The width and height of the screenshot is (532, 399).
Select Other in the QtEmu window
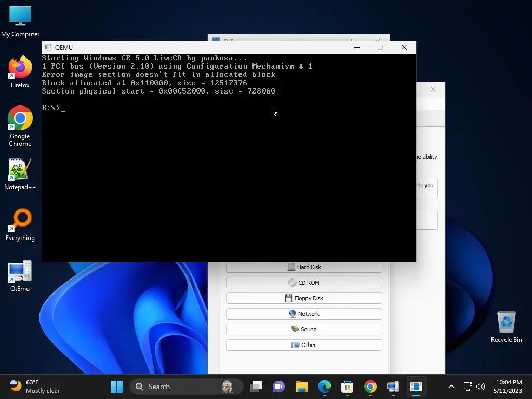304,345
